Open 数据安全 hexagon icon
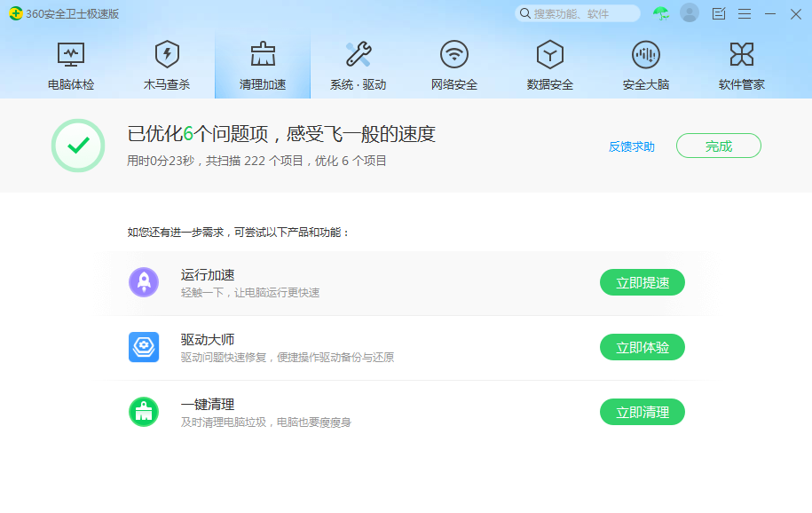812x513 pixels. [550, 54]
